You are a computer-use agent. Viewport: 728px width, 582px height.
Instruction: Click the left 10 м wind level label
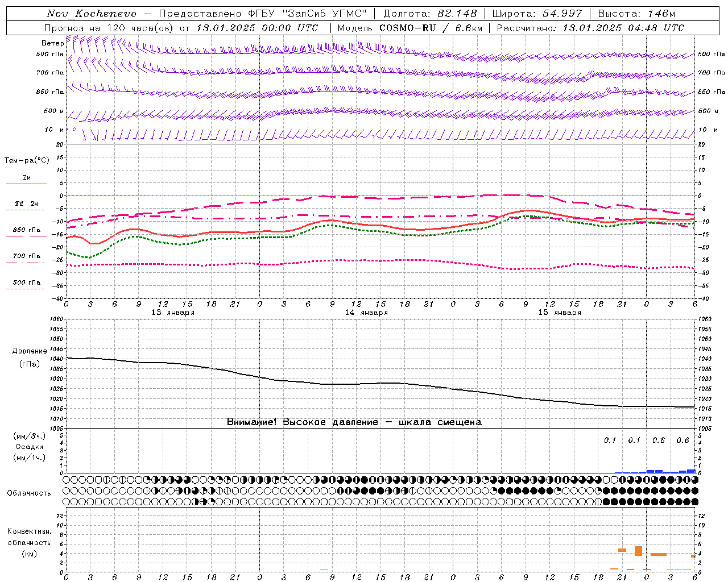pyautogui.click(x=54, y=130)
